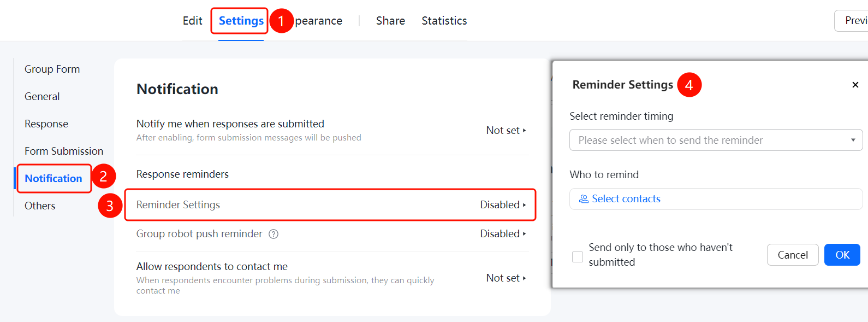Open the help icon beside Group robot push reminder

click(x=274, y=234)
